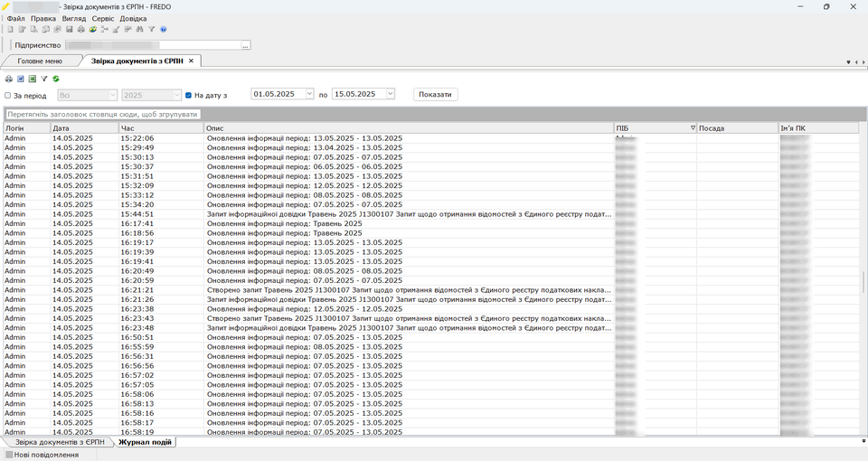Sort by the Логін column header
The image size is (868, 461).
26,127
